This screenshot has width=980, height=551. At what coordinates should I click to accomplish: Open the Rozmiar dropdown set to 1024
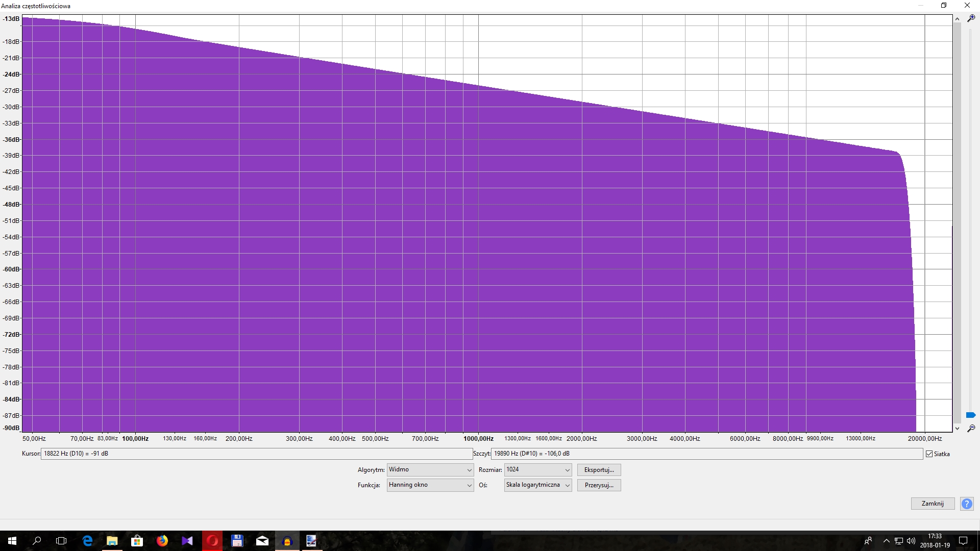[x=538, y=470]
